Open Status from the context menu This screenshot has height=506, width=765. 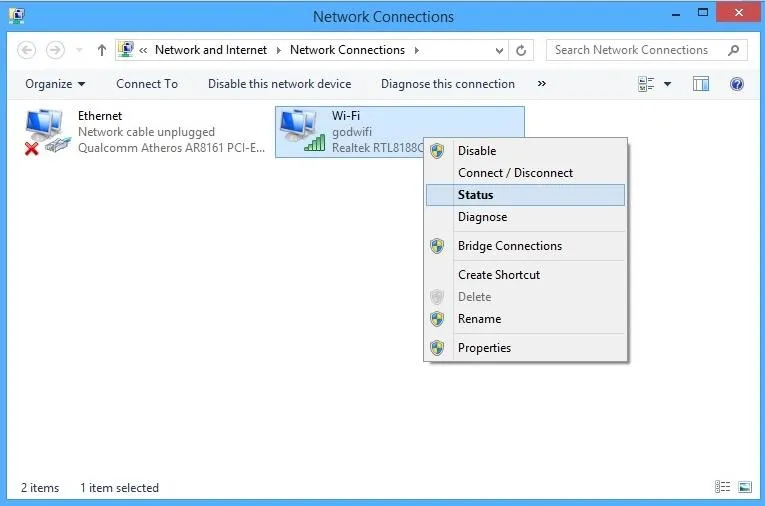tap(525, 195)
